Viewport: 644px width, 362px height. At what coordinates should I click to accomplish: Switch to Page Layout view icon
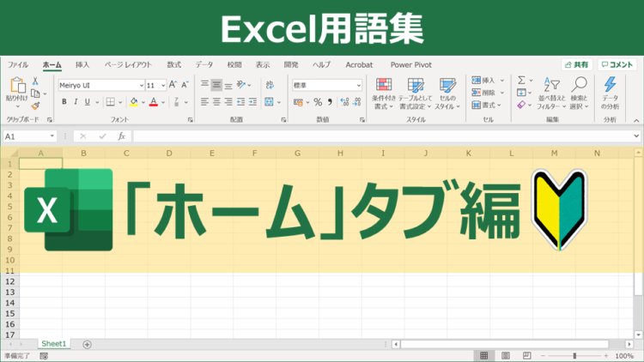tap(506, 355)
